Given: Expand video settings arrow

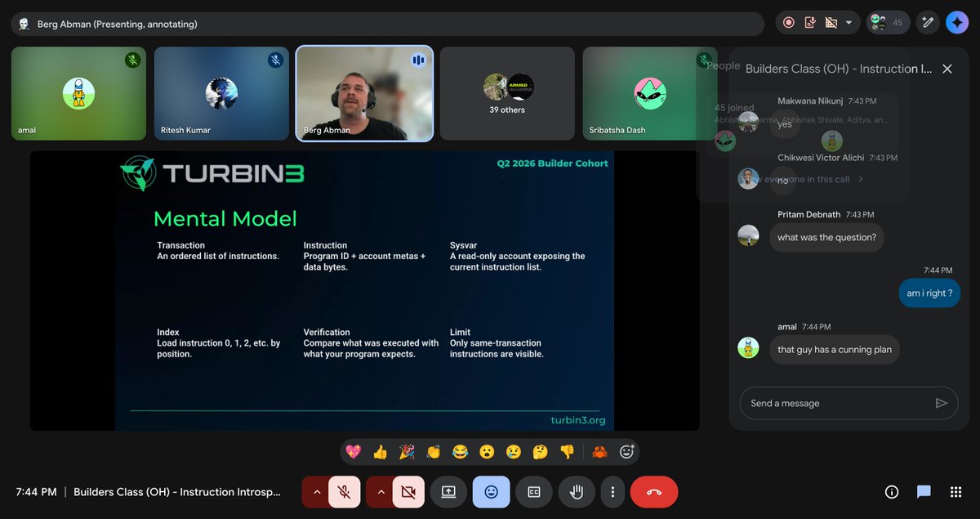Looking at the screenshot, I should 380,492.
